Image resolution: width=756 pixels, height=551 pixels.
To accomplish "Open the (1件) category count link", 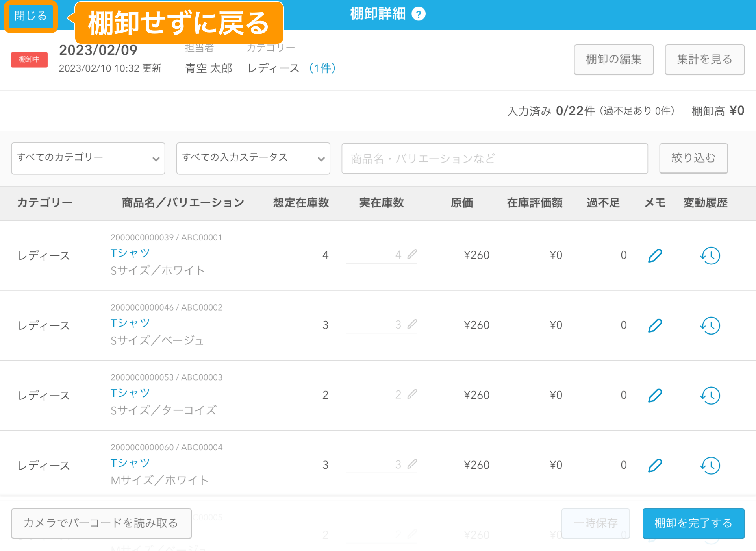I will [322, 68].
